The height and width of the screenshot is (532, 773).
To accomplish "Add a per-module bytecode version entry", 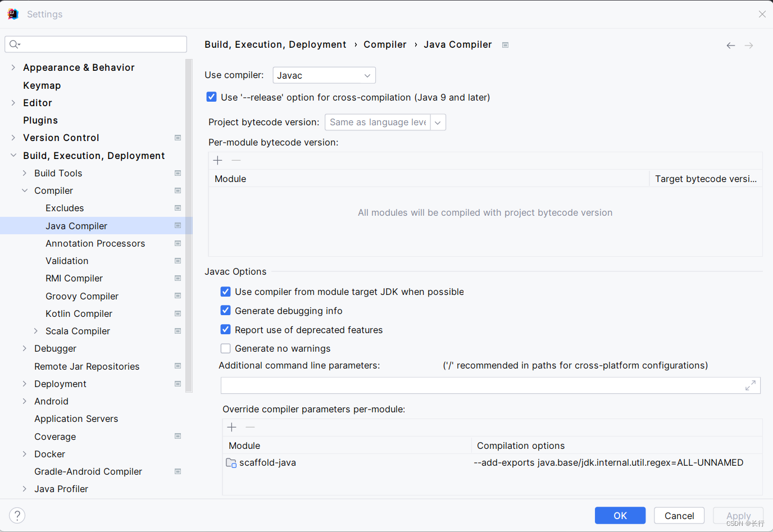I will click(218, 161).
